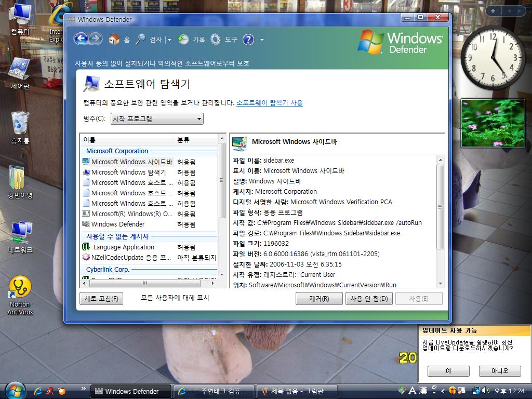This screenshot has width=532, height=399.
Task: Click the details pane's vertical scrollbar thumb
Action: pos(440,207)
